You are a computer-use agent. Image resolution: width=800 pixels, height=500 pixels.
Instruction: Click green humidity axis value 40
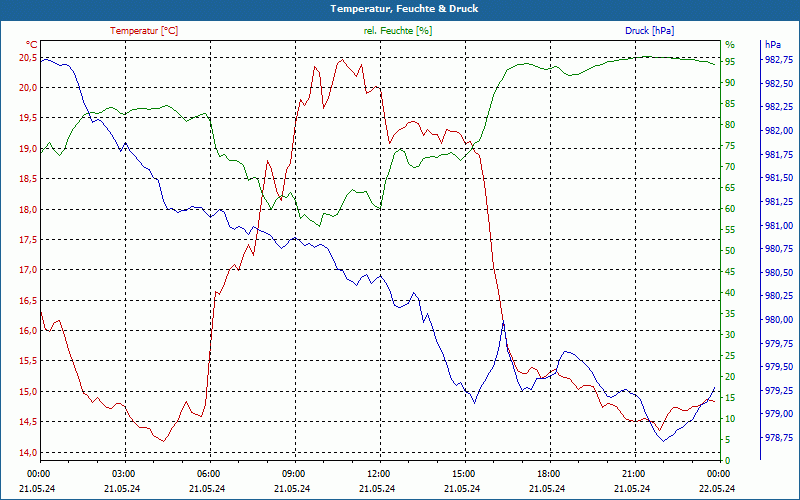pos(730,293)
